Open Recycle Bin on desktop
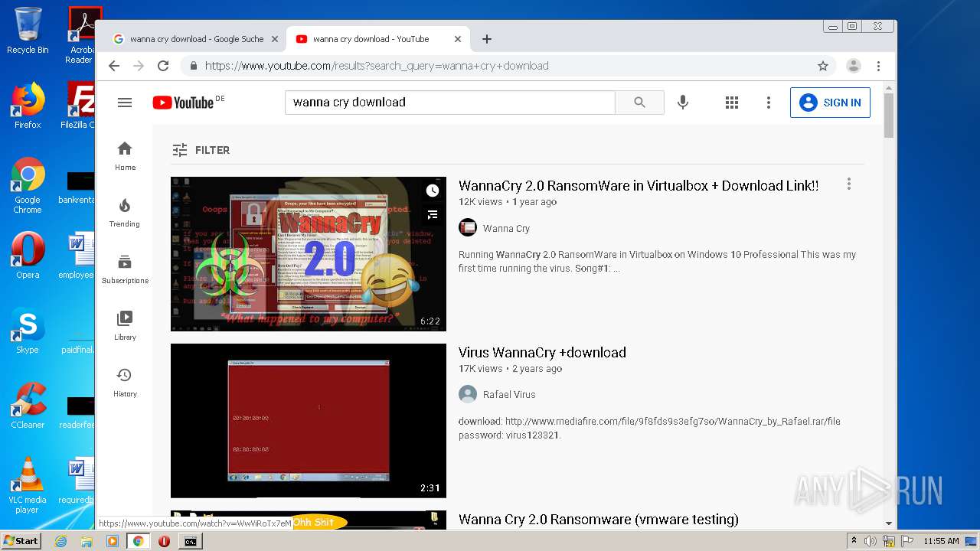Viewport: 980px width, 551px height. (x=28, y=31)
